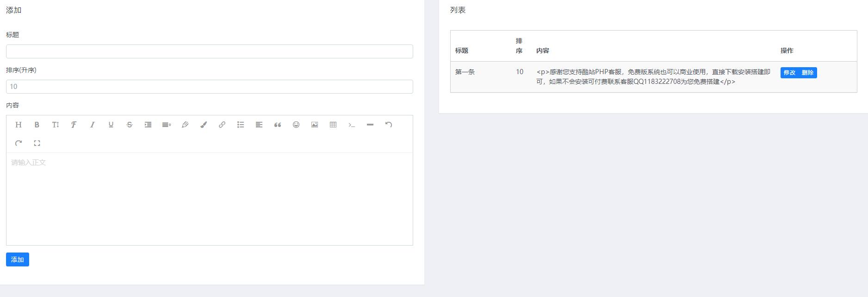Click the redo arrow
Screen dimensions: 868x297
pyautogui.click(x=19, y=143)
